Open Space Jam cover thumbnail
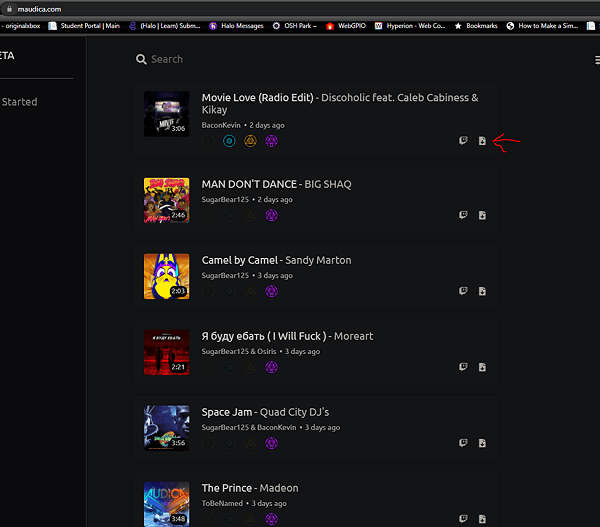The height and width of the screenshot is (527, 600). tap(166, 428)
